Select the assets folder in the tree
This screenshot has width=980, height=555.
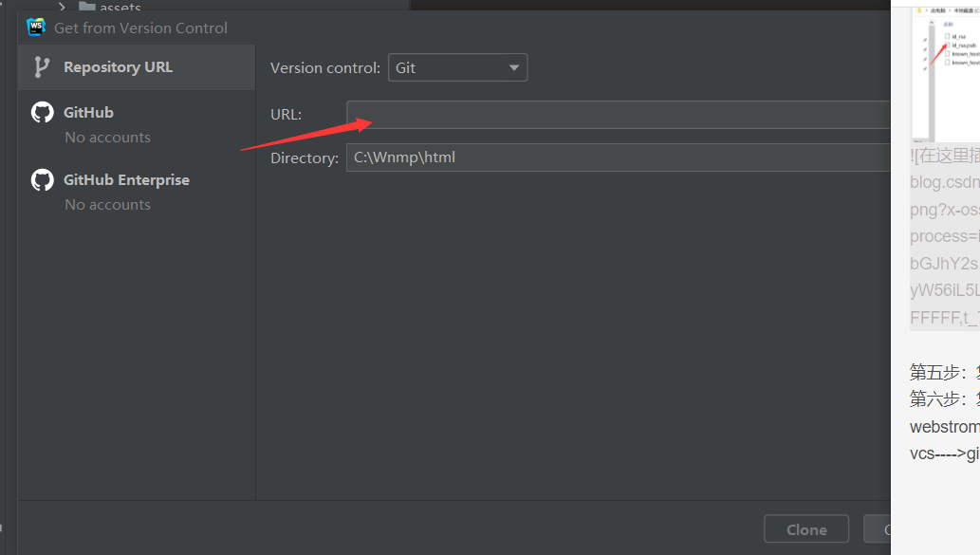(109, 7)
